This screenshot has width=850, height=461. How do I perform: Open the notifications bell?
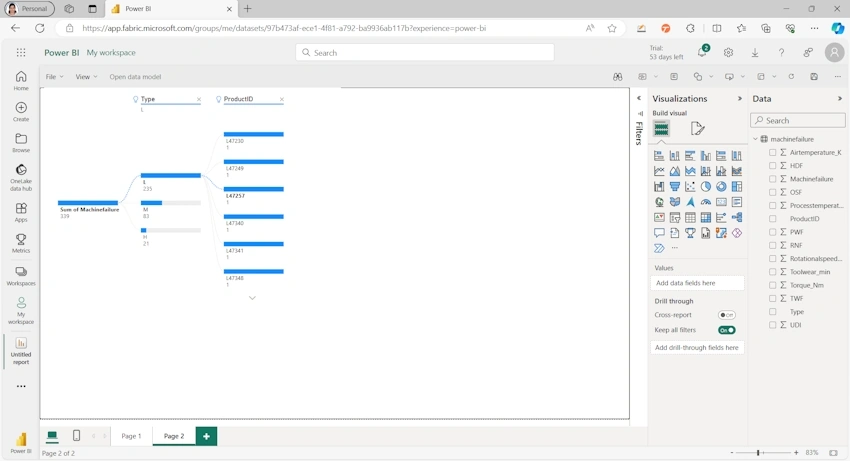702,53
